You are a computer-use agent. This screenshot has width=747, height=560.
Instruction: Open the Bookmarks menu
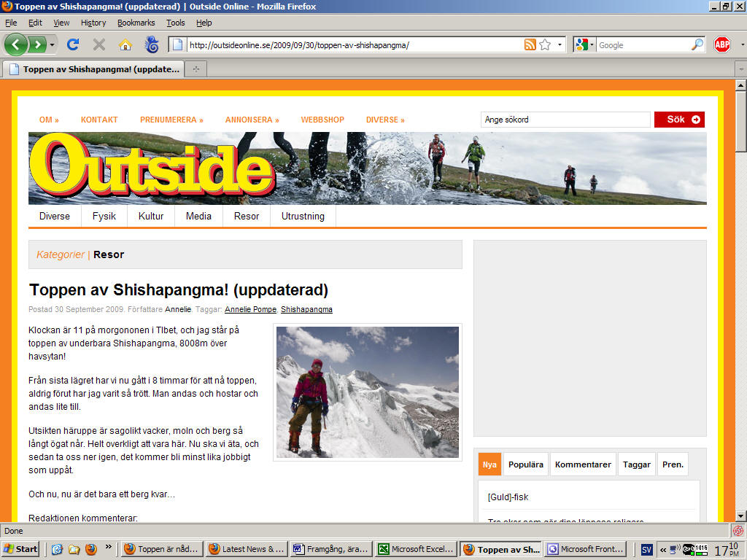pyautogui.click(x=136, y=23)
